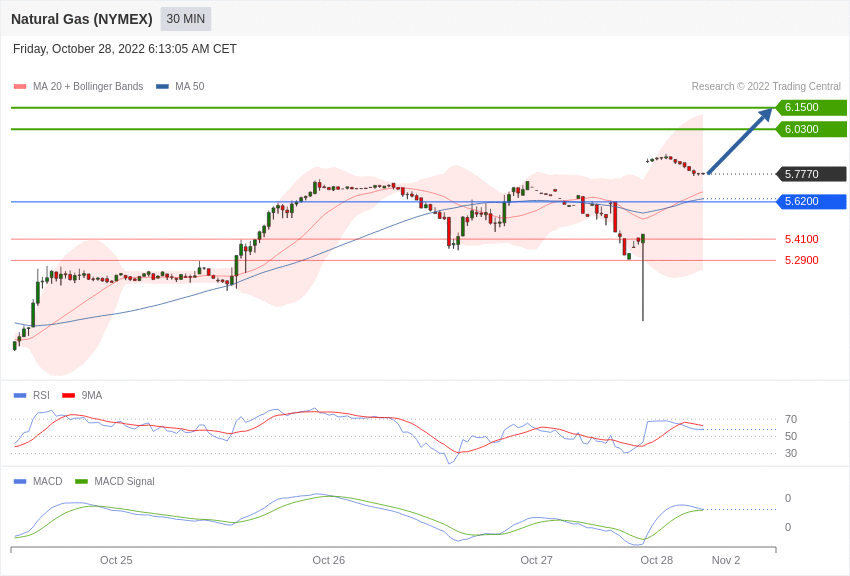Viewport: 850px width, 576px height.
Task: Click the blue upward trend arrow
Action: pyautogui.click(x=740, y=141)
